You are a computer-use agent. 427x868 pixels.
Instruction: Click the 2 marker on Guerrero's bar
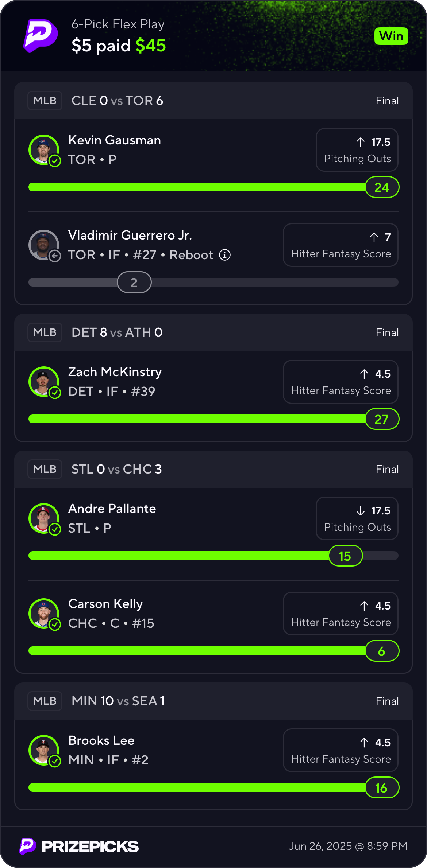click(134, 283)
